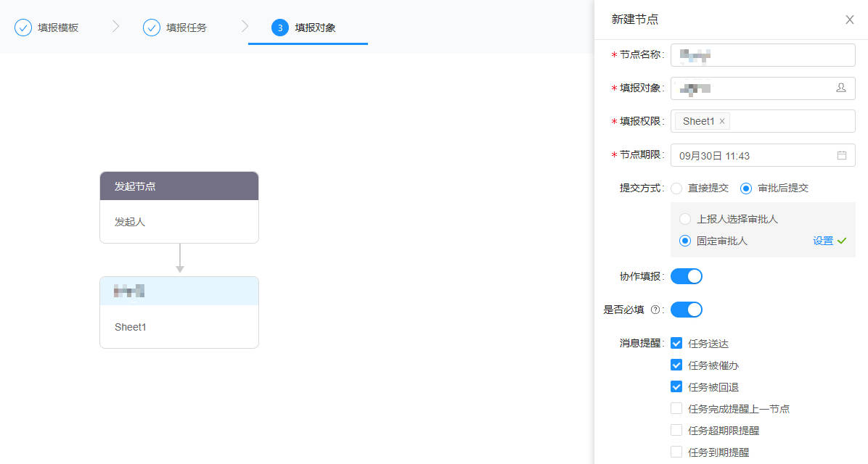The width and height of the screenshot is (868, 464).
Task: Open the contact picker in 填报对象 field
Action: (841, 88)
